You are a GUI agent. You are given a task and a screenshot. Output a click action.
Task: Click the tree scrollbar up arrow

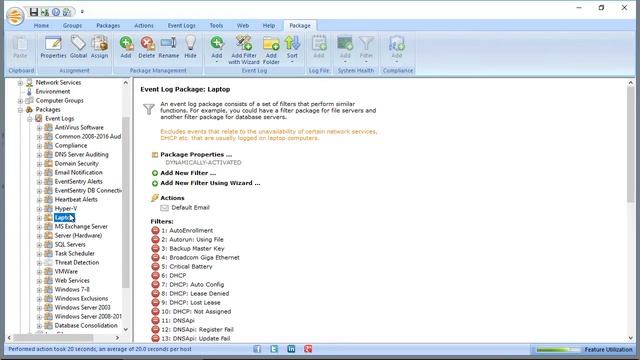[126, 83]
